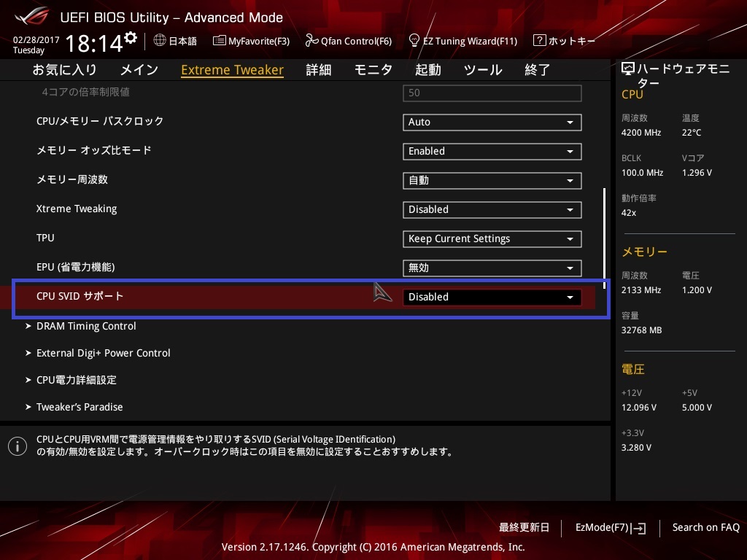This screenshot has height=560, width=747.
Task: Open Xtreme Tweaking dropdown
Action: pyautogui.click(x=492, y=210)
